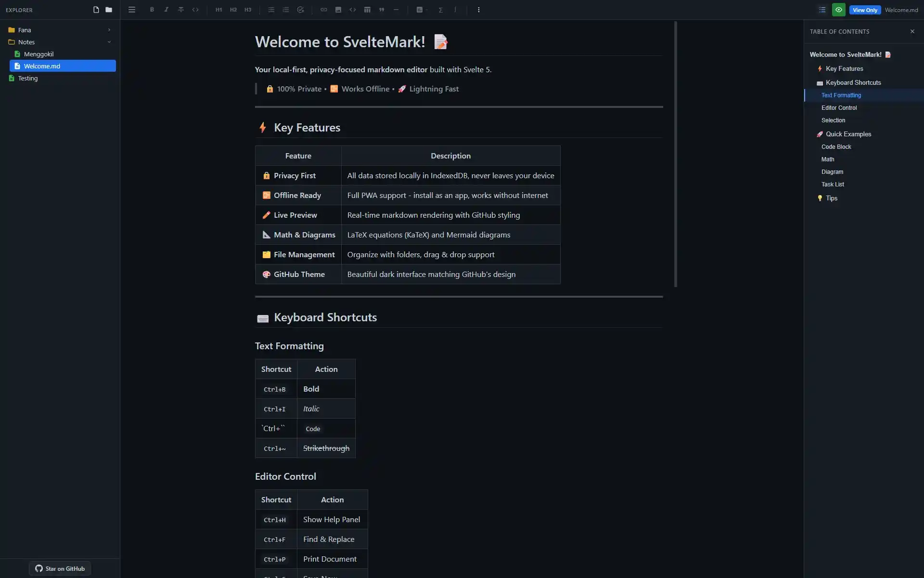
Task: Toggle strikethrough formatting
Action: click(x=181, y=10)
